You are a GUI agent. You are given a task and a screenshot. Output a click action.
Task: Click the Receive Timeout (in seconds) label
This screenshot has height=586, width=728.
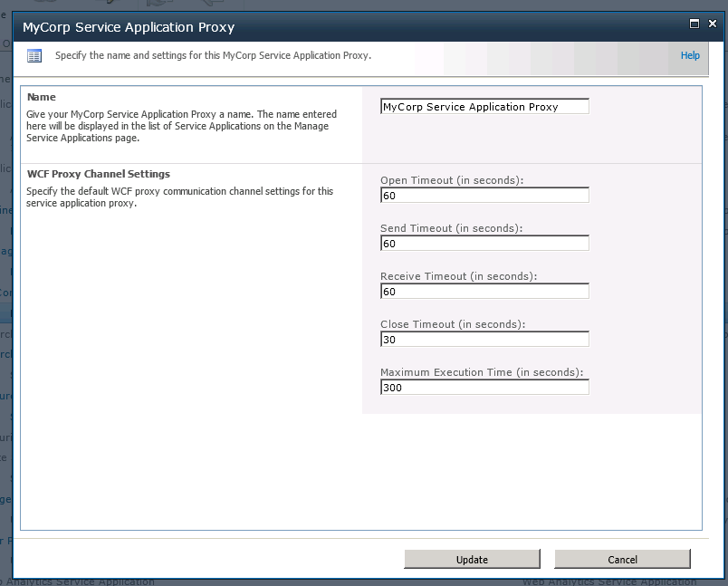[x=457, y=276]
